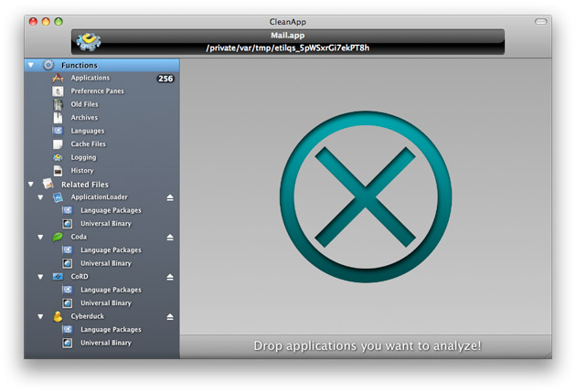576x392 pixels.
Task: Click the Archives document icon
Action: pyautogui.click(x=58, y=118)
